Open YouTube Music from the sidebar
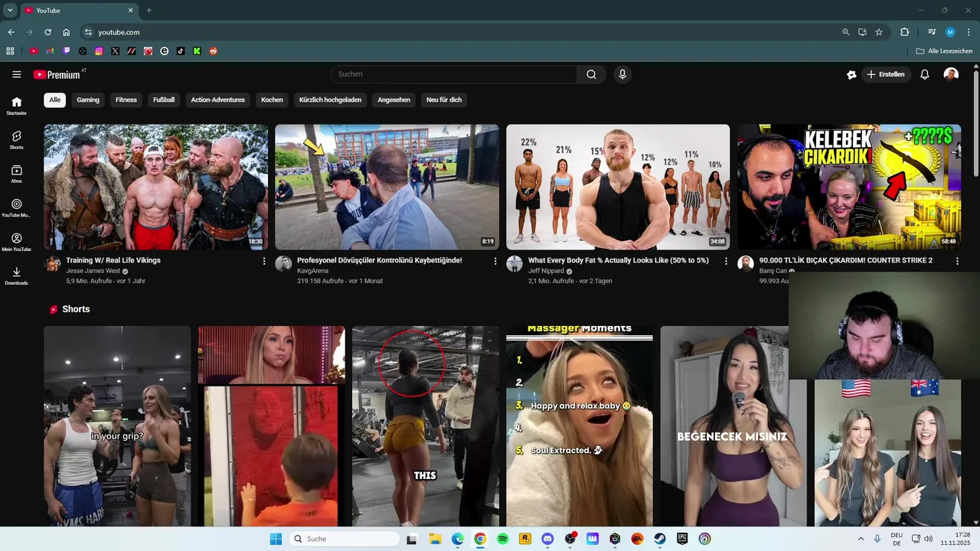The image size is (980, 551). point(16,207)
